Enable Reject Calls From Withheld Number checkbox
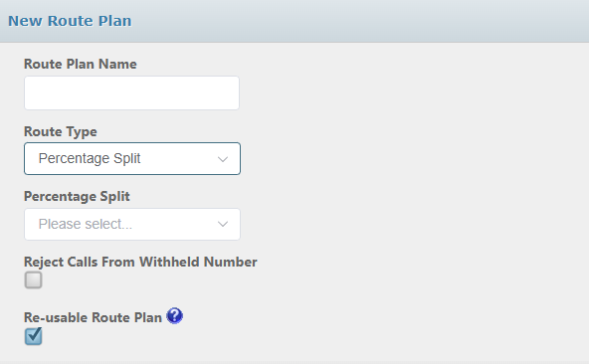The image size is (589, 364). [33, 280]
